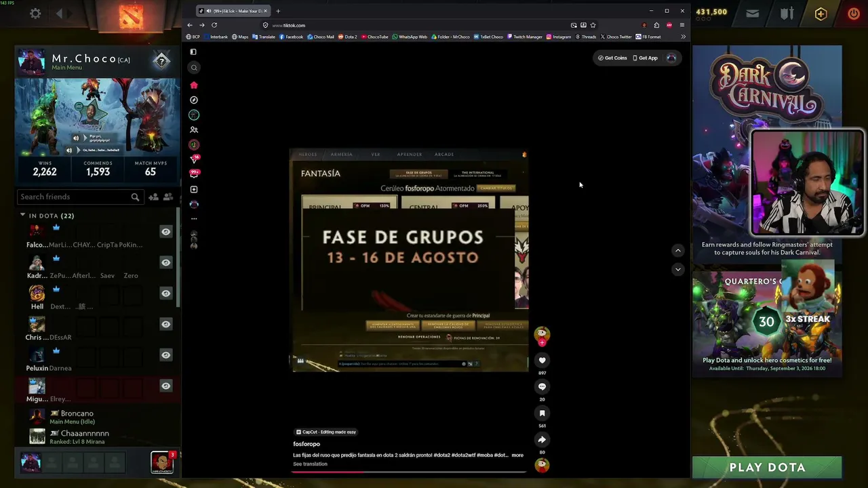Viewport: 868px width, 488px height.
Task: Click the Dota 2 logo at top
Action: click(x=131, y=16)
